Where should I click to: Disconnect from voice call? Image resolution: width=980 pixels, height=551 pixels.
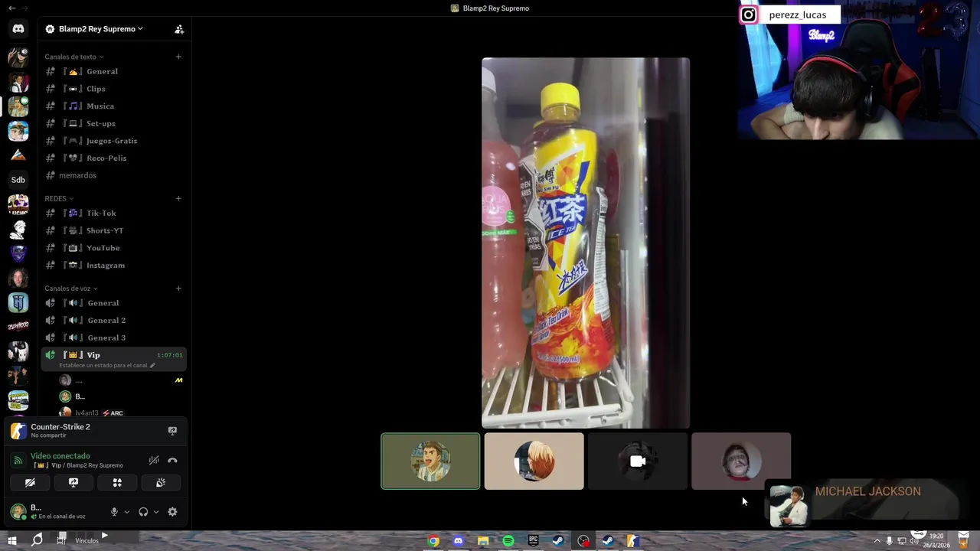pyautogui.click(x=172, y=461)
